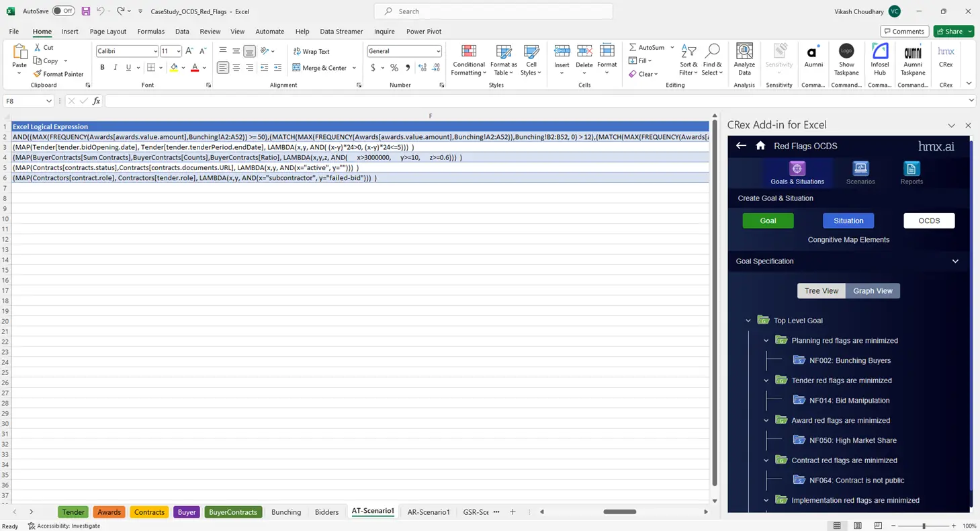Click the Increase Indent icon
The height and width of the screenshot is (531, 980).
tap(277, 68)
